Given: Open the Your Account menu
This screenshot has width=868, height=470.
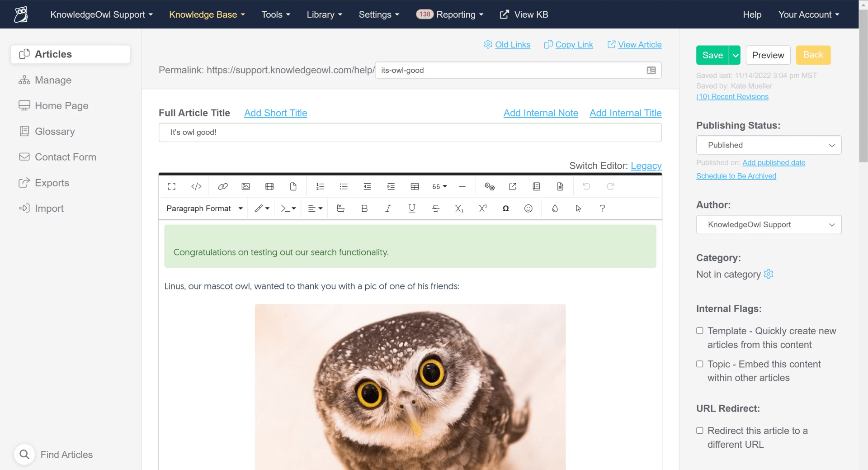Looking at the screenshot, I should tap(809, 14).
